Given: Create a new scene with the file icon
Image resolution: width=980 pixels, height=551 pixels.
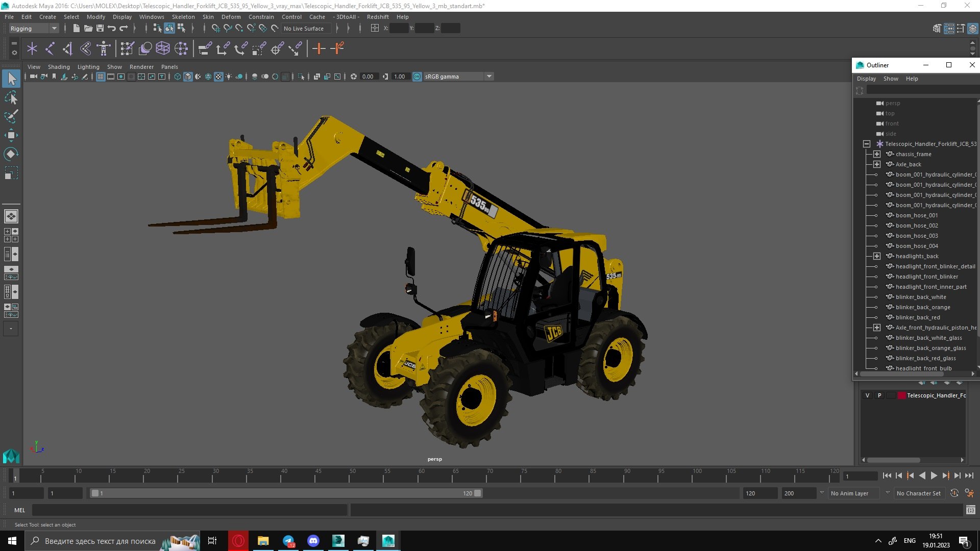Looking at the screenshot, I should [x=76, y=29].
